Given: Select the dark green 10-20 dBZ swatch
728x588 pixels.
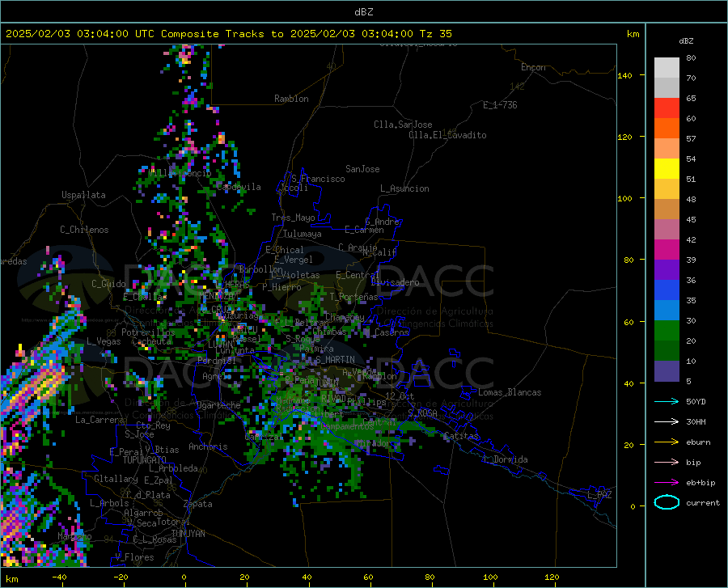Looking at the screenshot, I should click(x=667, y=351).
